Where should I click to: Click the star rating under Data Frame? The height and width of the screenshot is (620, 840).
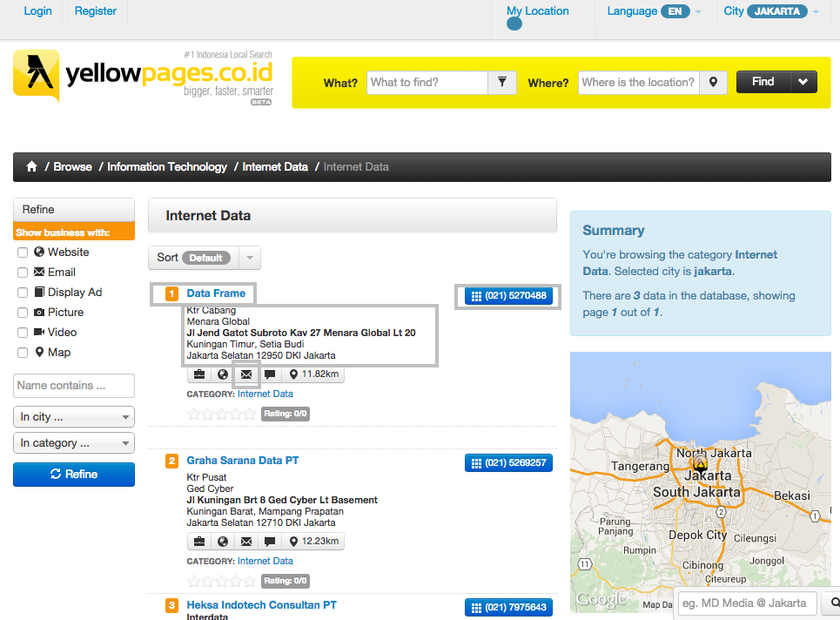click(221, 414)
